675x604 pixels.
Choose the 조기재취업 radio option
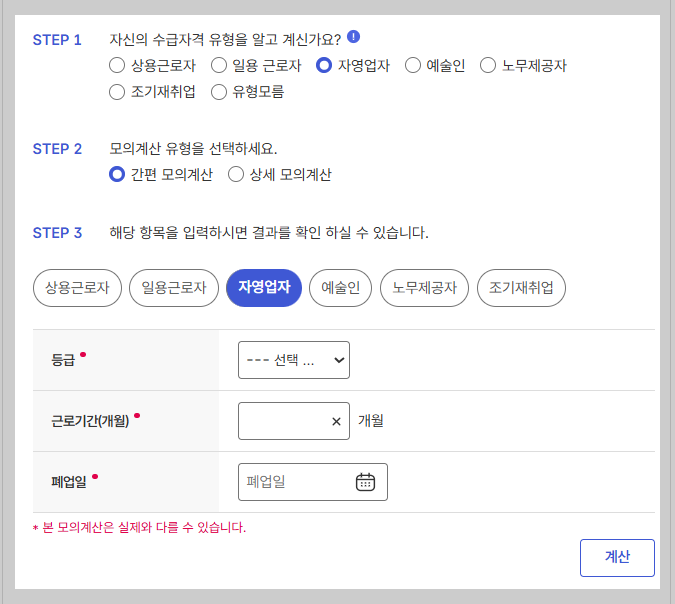pos(117,92)
